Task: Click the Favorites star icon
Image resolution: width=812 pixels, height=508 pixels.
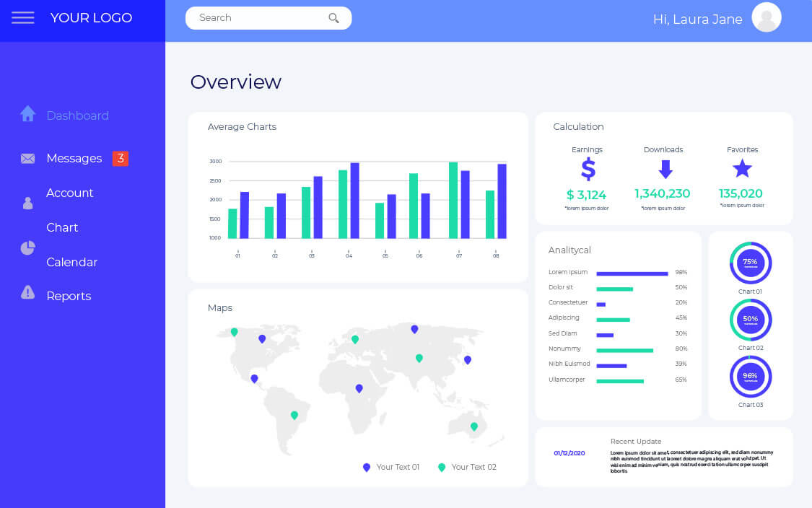Action: tap(742, 168)
